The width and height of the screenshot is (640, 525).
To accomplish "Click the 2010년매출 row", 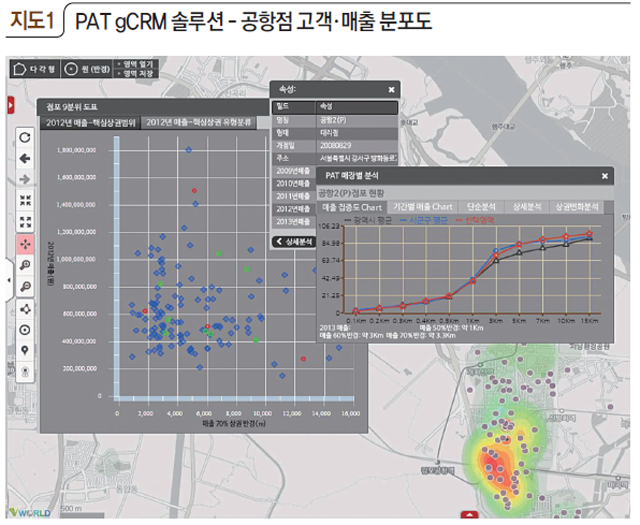I will 294,184.
